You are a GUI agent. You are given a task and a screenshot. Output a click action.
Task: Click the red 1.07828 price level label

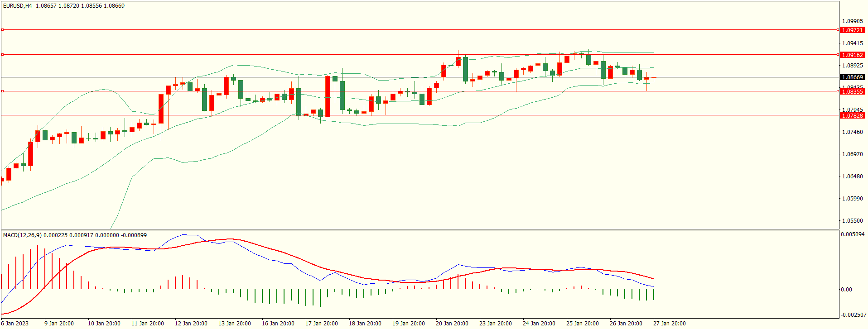coord(852,116)
